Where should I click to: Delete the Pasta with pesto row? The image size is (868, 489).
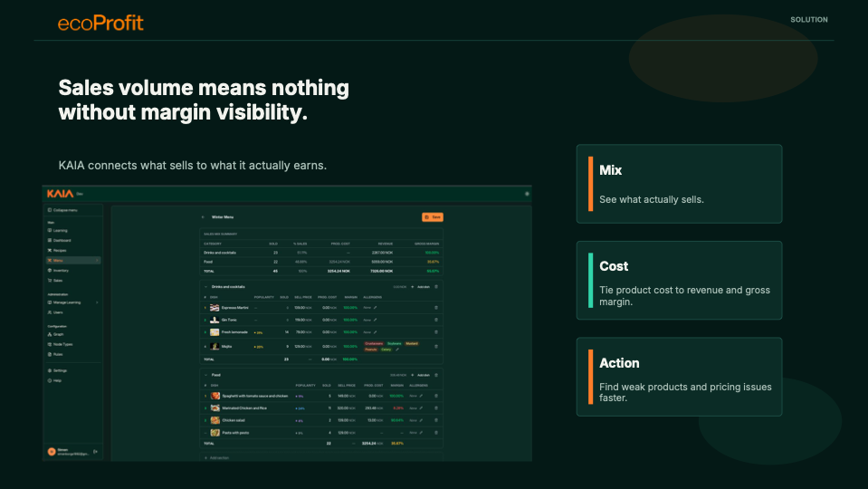click(436, 433)
